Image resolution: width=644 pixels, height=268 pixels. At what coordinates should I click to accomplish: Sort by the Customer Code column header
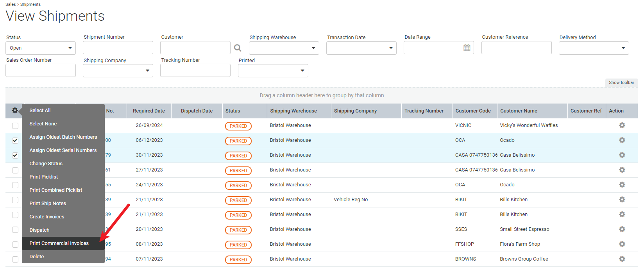point(475,111)
